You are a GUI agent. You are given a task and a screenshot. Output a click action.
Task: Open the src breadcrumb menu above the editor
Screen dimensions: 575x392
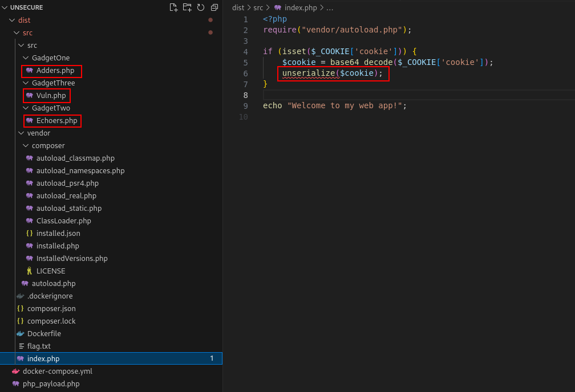pos(258,7)
